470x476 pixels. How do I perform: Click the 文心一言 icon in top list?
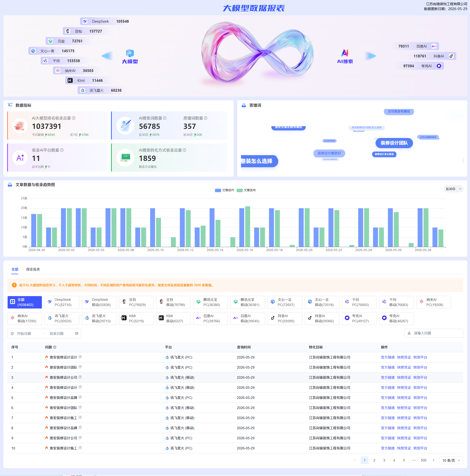pos(33,51)
